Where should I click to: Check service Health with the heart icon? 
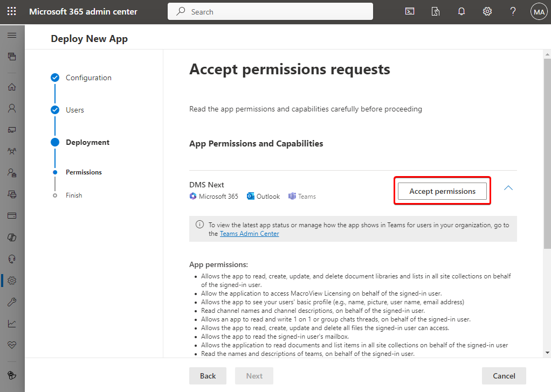(x=12, y=345)
